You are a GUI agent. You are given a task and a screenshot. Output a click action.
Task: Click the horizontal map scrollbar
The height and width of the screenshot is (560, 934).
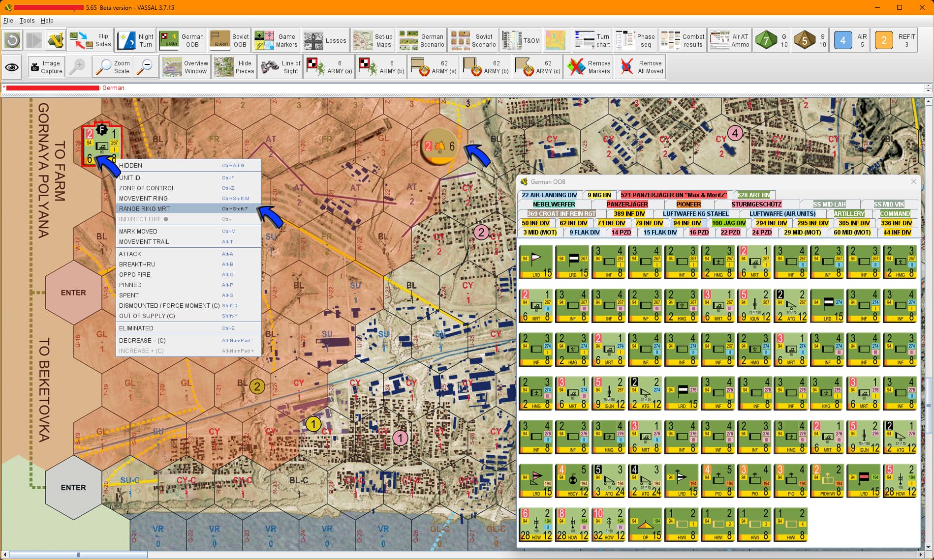(x=79, y=555)
